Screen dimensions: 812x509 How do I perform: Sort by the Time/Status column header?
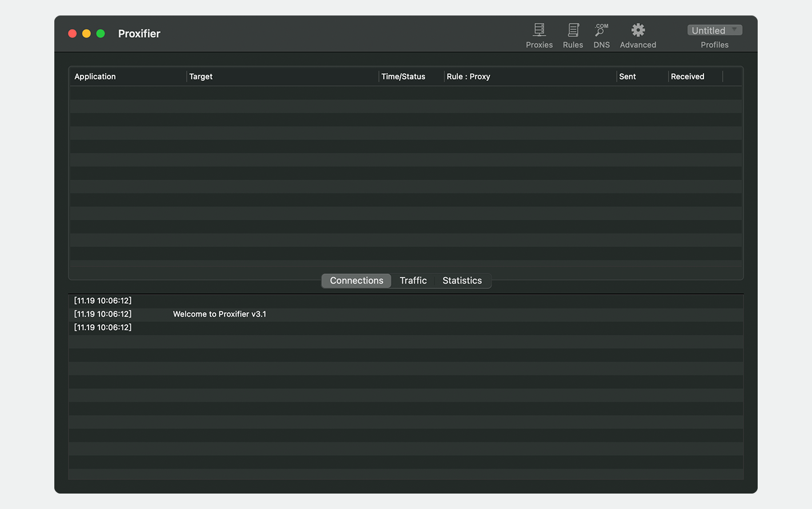(x=411, y=77)
